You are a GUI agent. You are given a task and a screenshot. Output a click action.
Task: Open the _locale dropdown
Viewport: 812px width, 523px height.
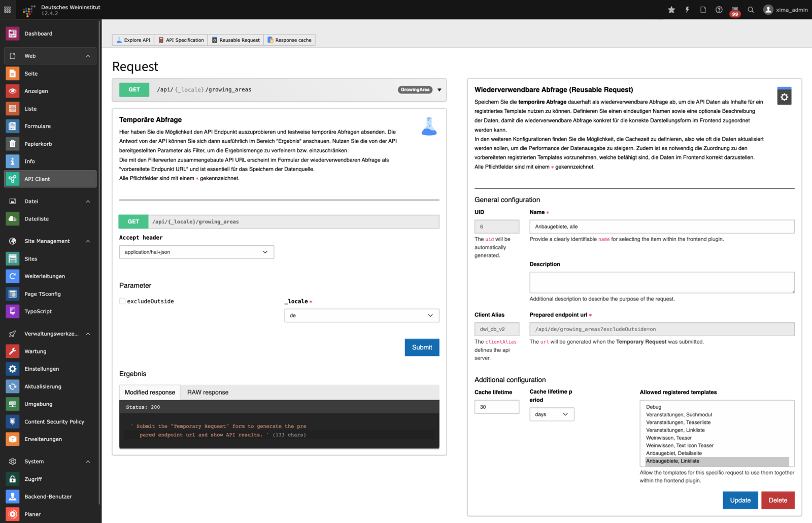tap(361, 315)
